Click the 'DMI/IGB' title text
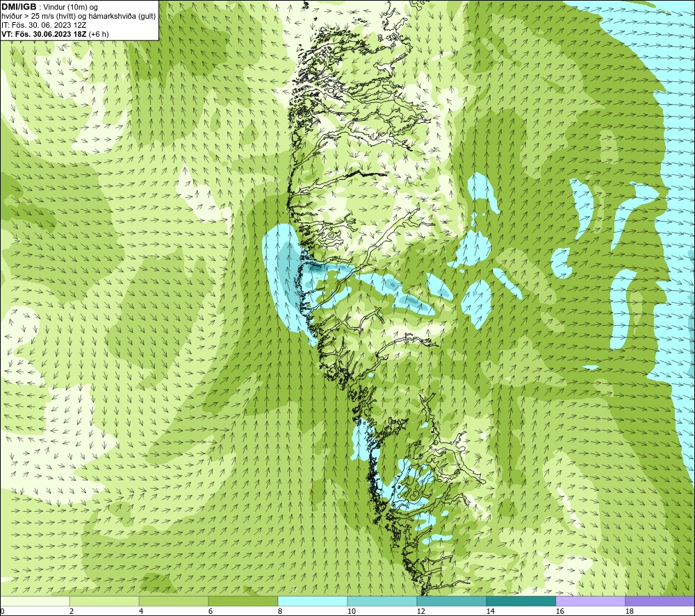 19,7
